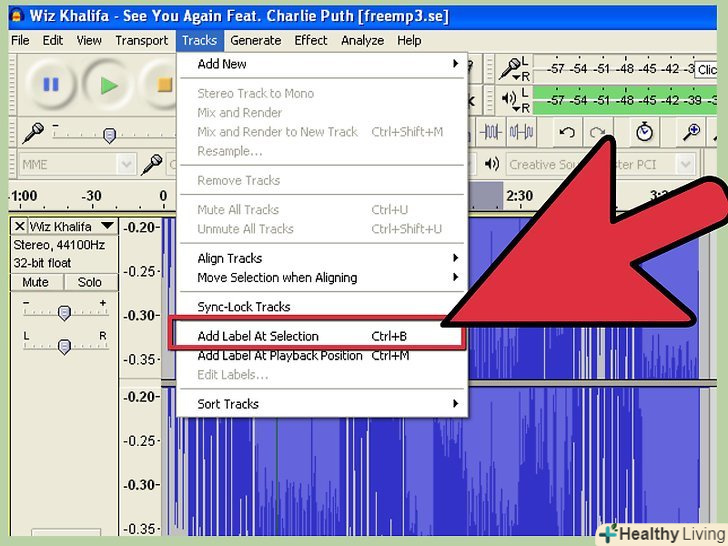Mute the Wiz Khalifa track
The width and height of the screenshot is (728, 546).
click(x=36, y=282)
